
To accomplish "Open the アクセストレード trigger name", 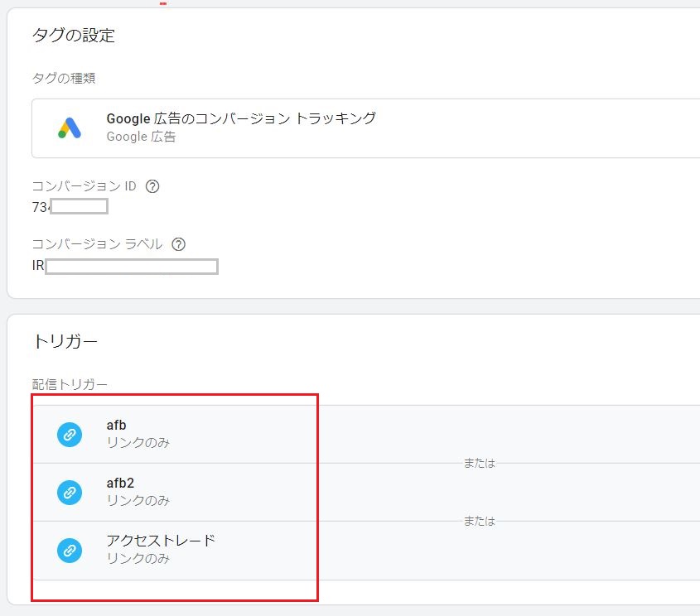I will [161, 541].
